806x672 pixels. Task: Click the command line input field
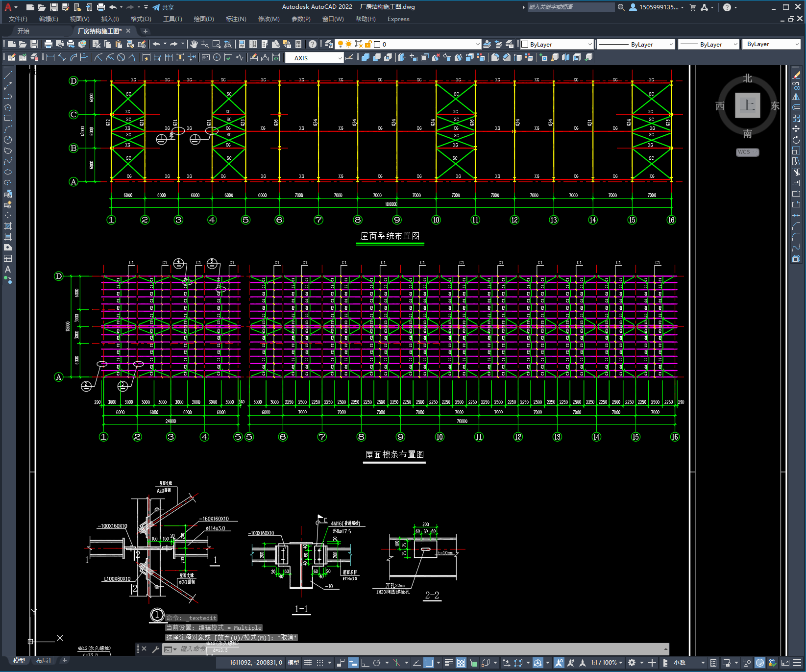pos(416,649)
